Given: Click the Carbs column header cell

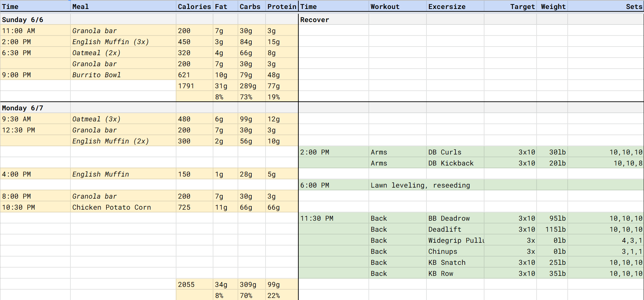Looking at the screenshot, I should [252, 6].
